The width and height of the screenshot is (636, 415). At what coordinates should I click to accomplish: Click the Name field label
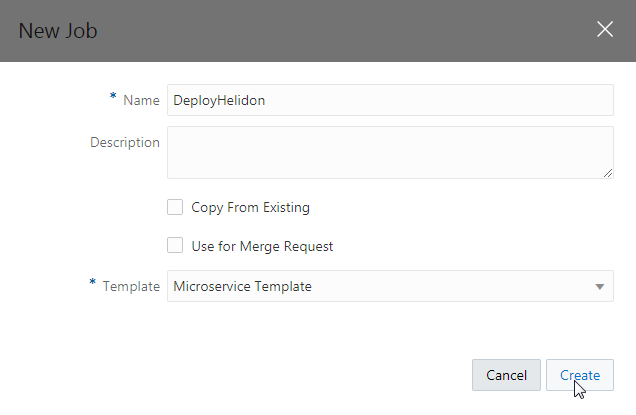141,100
